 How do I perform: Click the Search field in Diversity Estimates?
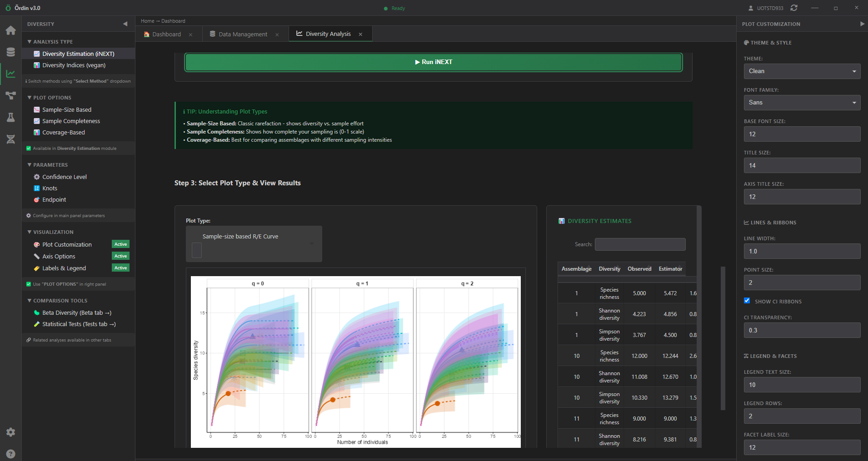[x=640, y=244]
